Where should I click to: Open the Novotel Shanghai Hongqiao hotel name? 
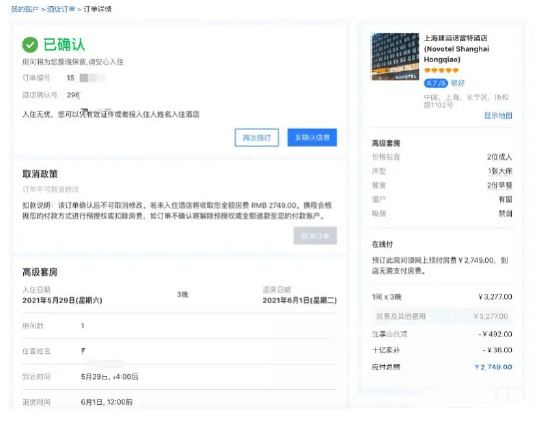pyautogui.click(x=456, y=49)
